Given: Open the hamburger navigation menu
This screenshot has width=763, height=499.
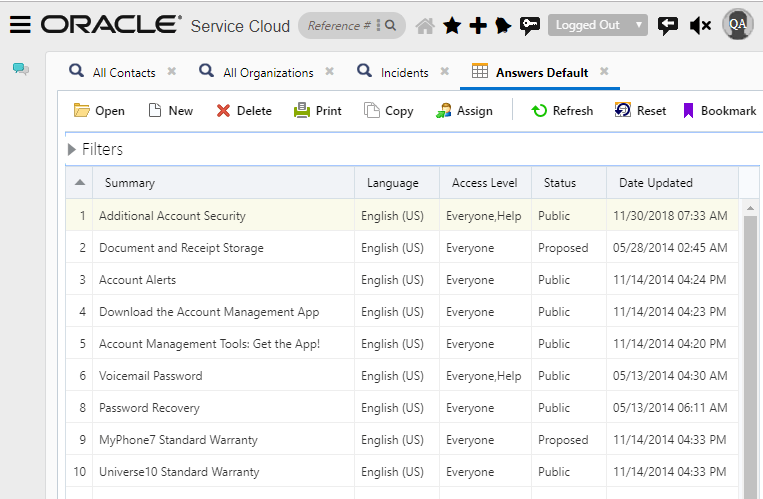Looking at the screenshot, I should [20, 24].
